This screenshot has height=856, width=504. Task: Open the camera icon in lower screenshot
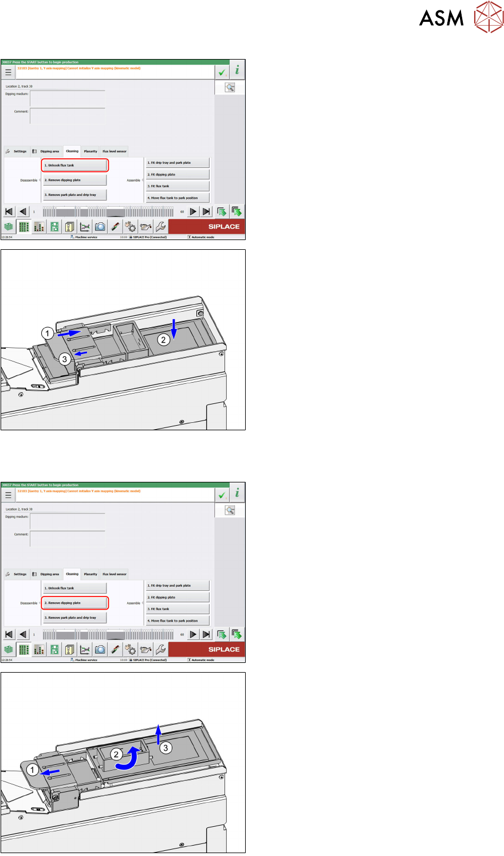100,650
